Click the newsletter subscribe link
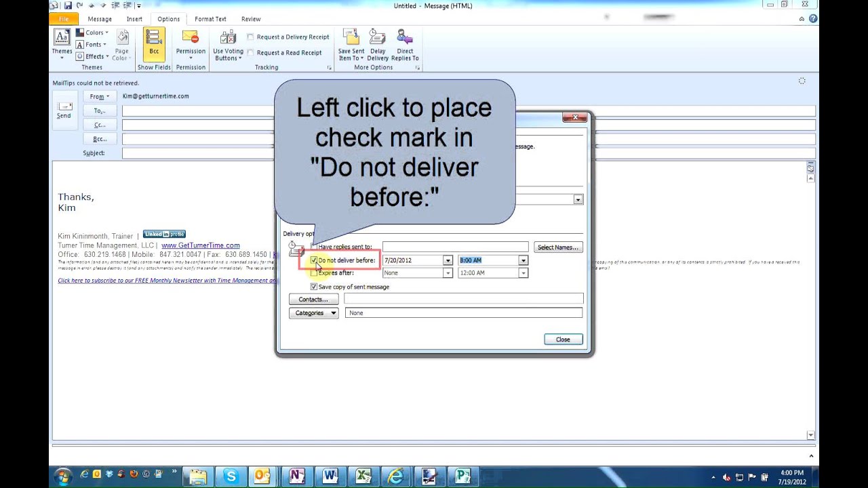This screenshot has height=488, width=868. coord(167,281)
